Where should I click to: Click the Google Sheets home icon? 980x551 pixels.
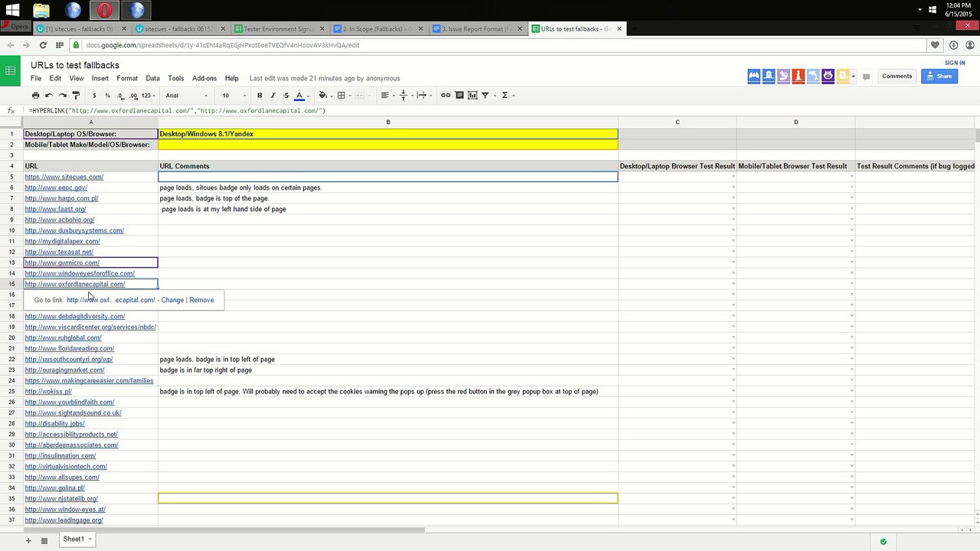point(11,71)
